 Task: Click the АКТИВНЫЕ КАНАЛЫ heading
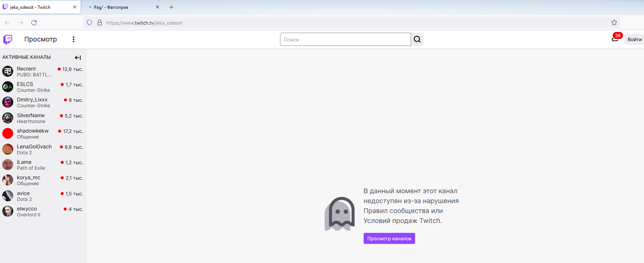coord(26,57)
